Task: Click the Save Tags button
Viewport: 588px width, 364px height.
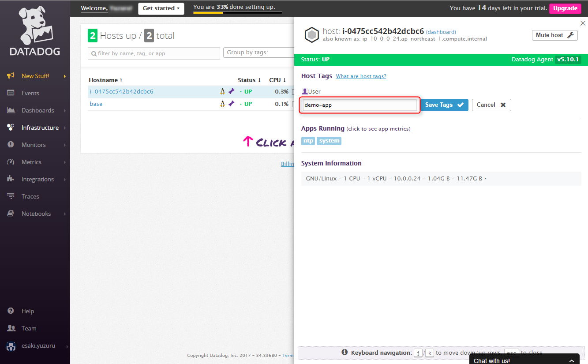Action: pos(444,105)
